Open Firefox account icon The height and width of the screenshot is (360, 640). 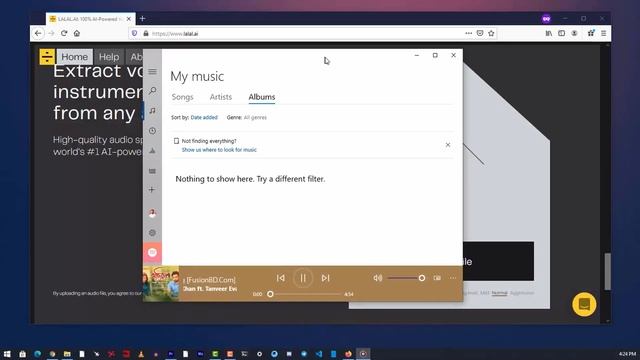tap(574, 33)
